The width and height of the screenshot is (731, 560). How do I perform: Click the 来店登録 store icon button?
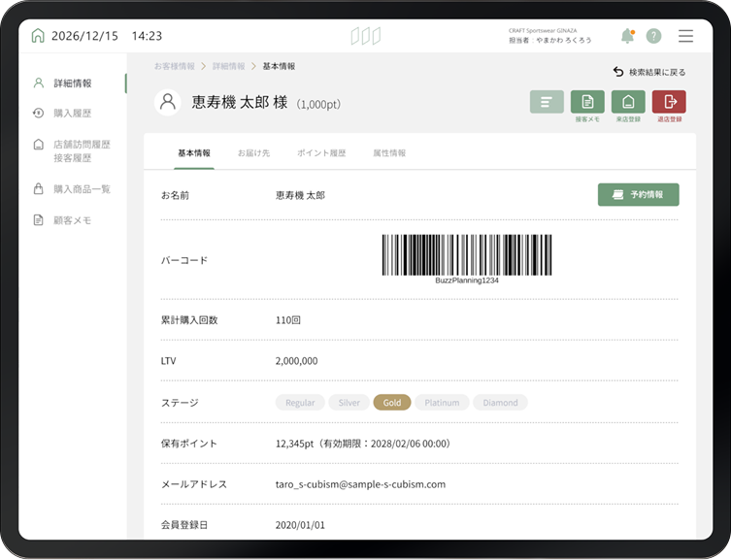click(628, 102)
